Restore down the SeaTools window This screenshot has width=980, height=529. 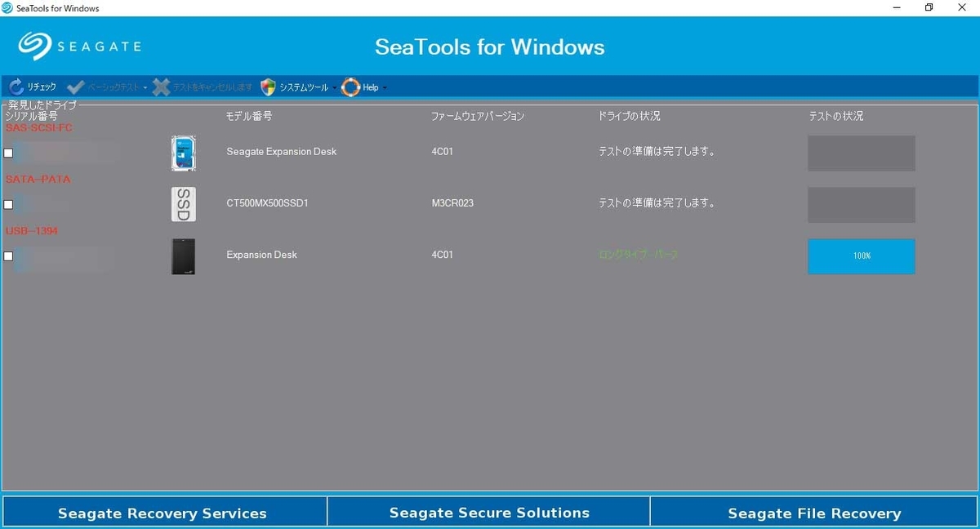929,8
